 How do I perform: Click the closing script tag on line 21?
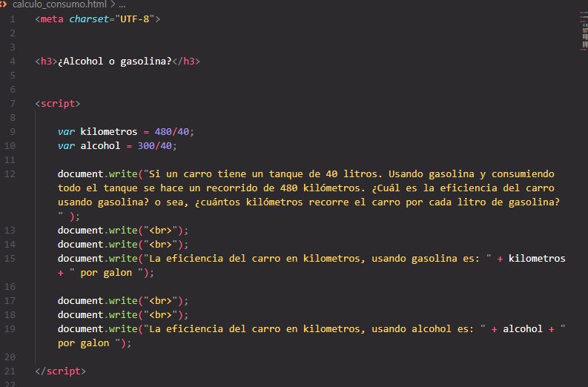pos(60,371)
